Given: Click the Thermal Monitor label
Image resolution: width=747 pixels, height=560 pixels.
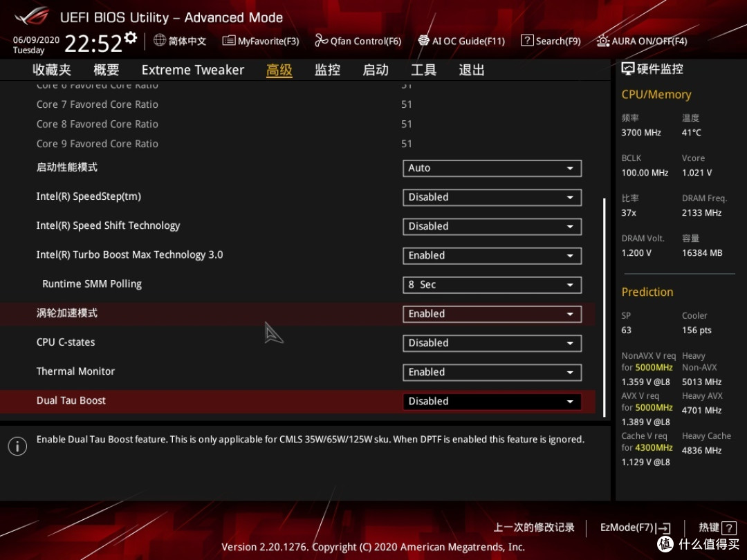Looking at the screenshot, I should point(75,371).
